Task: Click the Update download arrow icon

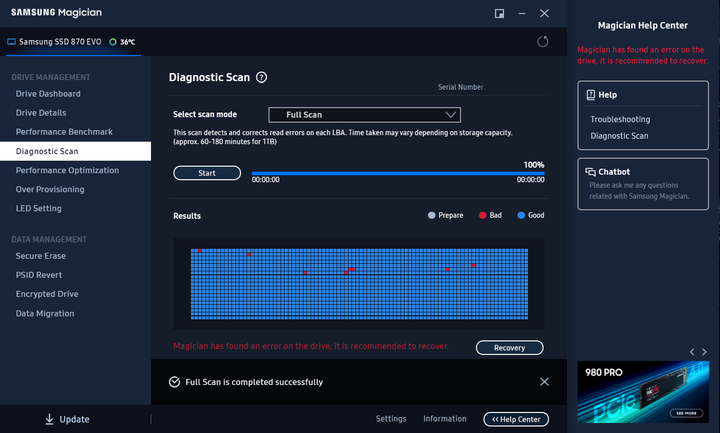Action: pos(49,419)
